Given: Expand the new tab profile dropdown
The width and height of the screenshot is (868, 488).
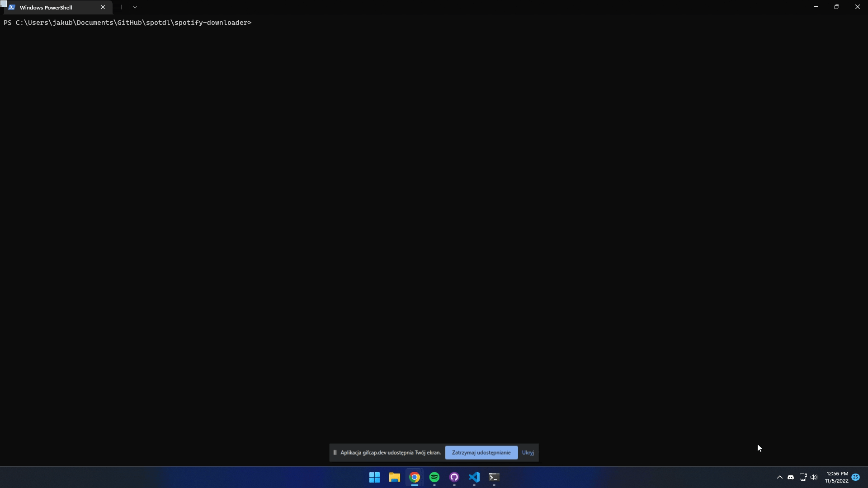Looking at the screenshot, I should (135, 7).
